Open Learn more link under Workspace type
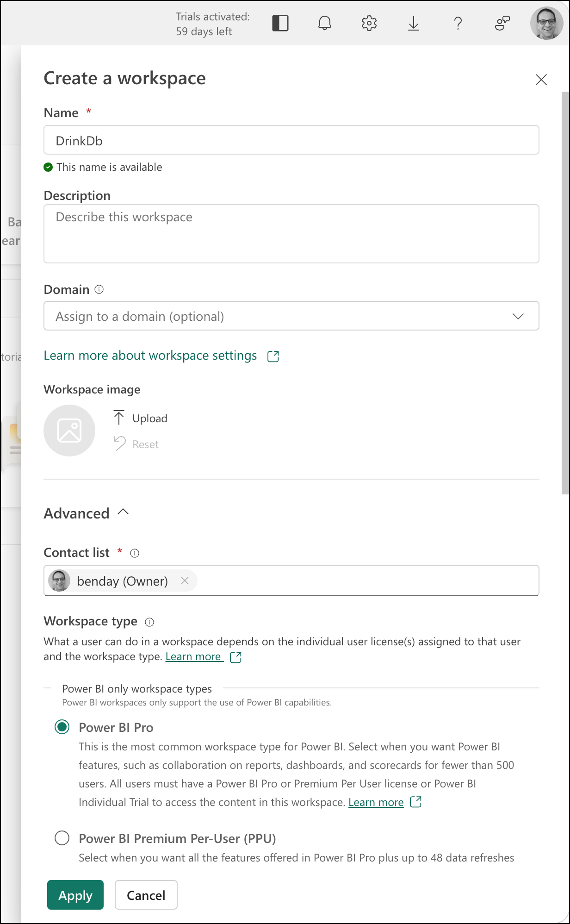 193,656
